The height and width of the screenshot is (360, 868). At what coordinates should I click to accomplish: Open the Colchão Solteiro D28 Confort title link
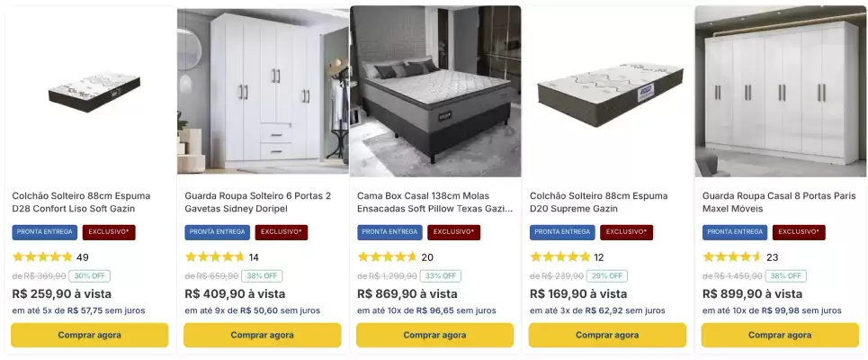[x=81, y=202]
